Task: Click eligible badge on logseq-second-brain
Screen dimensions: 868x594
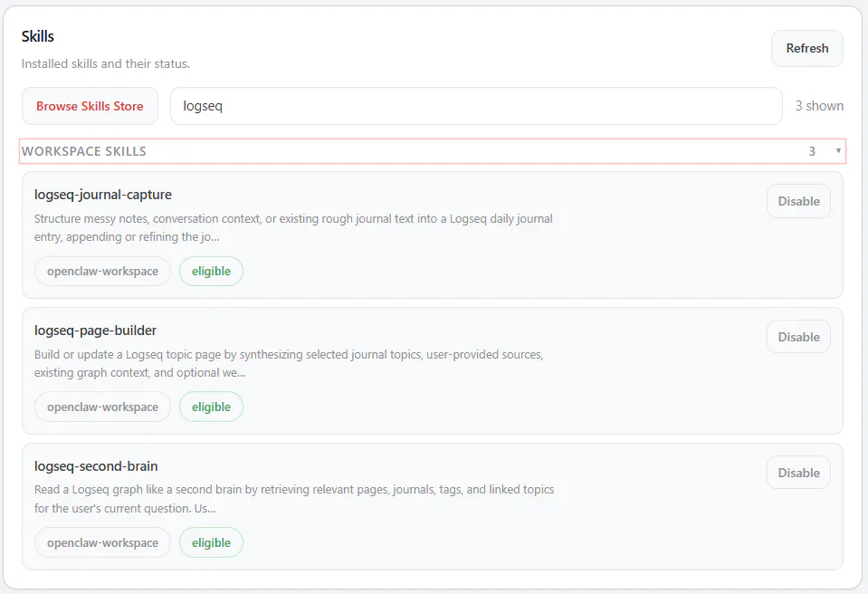Action: click(x=211, y=542)
